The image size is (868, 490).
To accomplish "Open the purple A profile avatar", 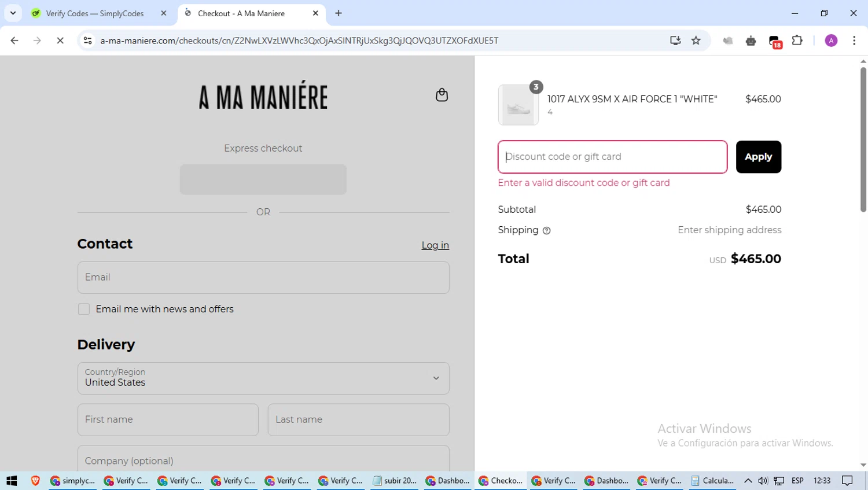I will [831, 40].
